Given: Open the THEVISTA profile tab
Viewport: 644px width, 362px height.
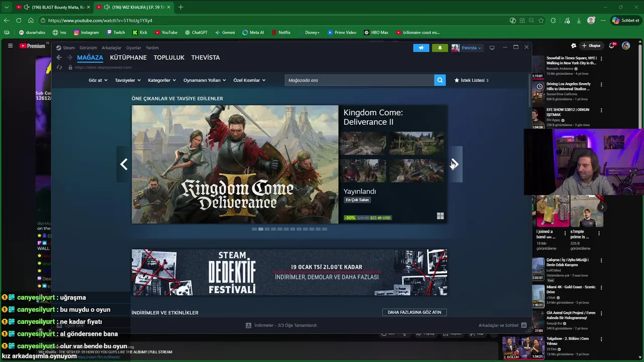Looking at the screenshot, I should 205,57.
